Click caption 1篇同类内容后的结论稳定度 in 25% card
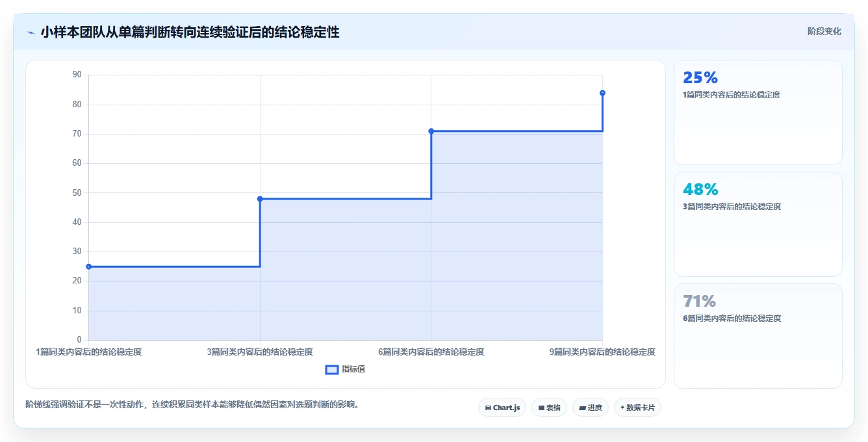 coord(732,95)
